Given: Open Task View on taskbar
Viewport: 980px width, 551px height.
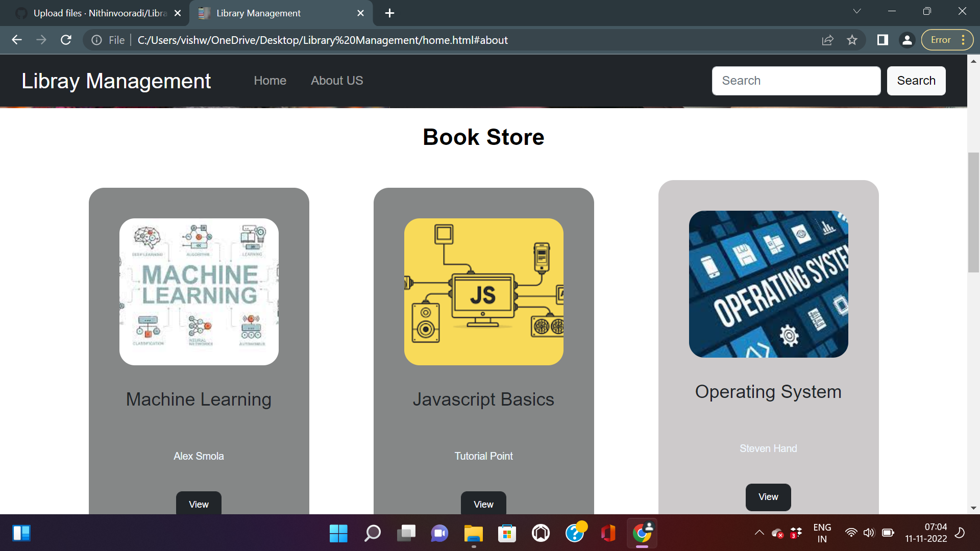Looking at the screenshot, I should tap(406, 533).
